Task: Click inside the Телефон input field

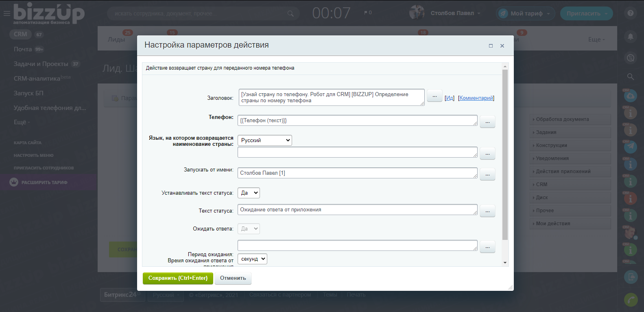Action: (357, 121)
